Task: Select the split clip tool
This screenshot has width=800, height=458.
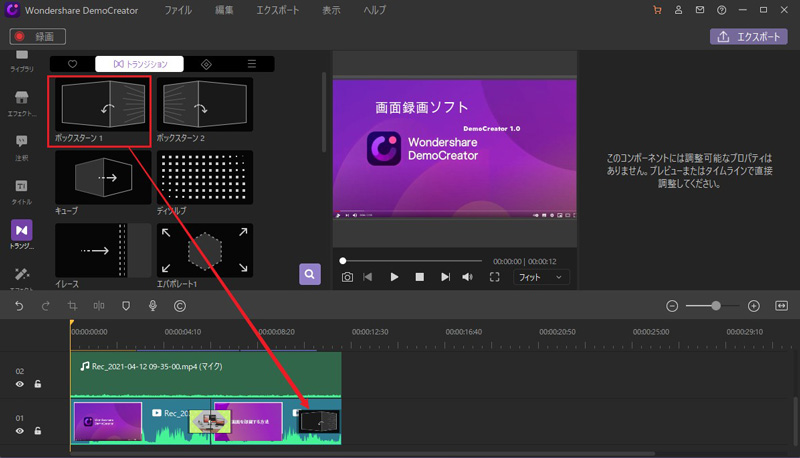Action: 99,306
